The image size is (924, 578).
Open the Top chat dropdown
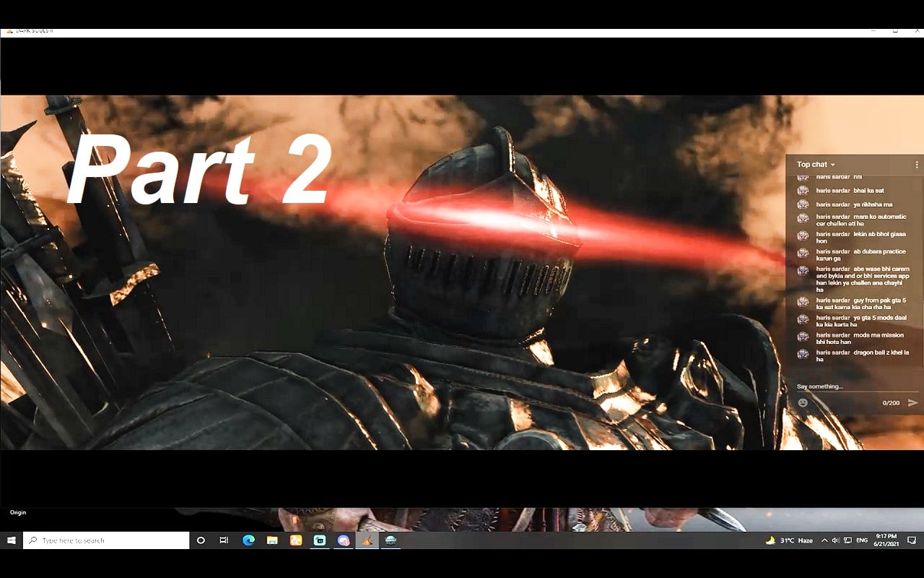(816, 165)
